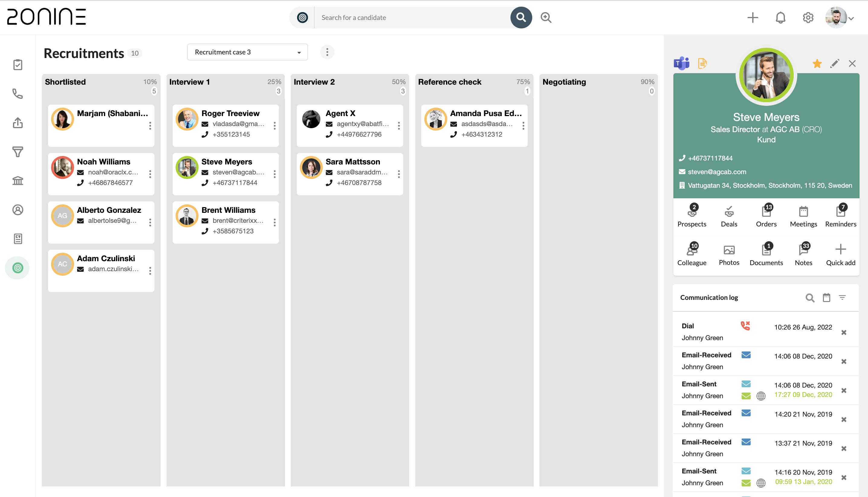Viewport: 868px width, 497px height.
Task: Delete the Dial log entry
Action: (844, 333)
